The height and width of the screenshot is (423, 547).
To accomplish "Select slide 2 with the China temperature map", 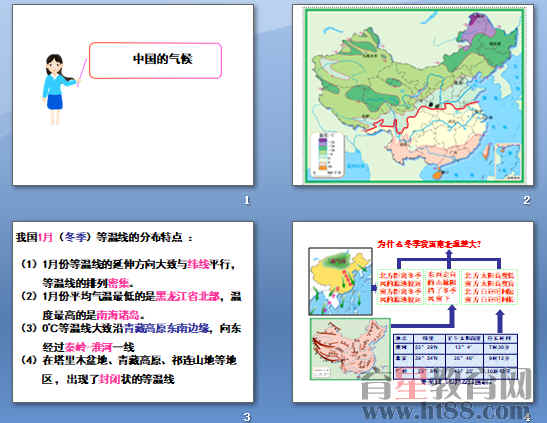I will 413,95.
